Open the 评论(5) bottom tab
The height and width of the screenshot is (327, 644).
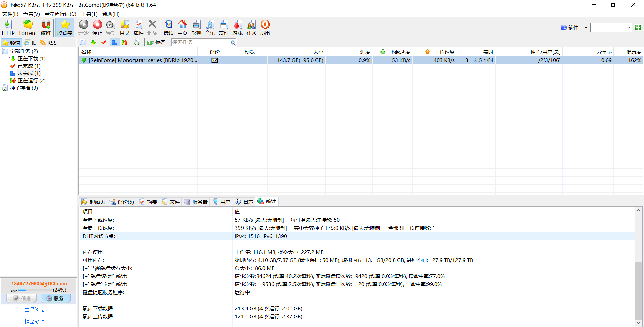tap(121, 202)
